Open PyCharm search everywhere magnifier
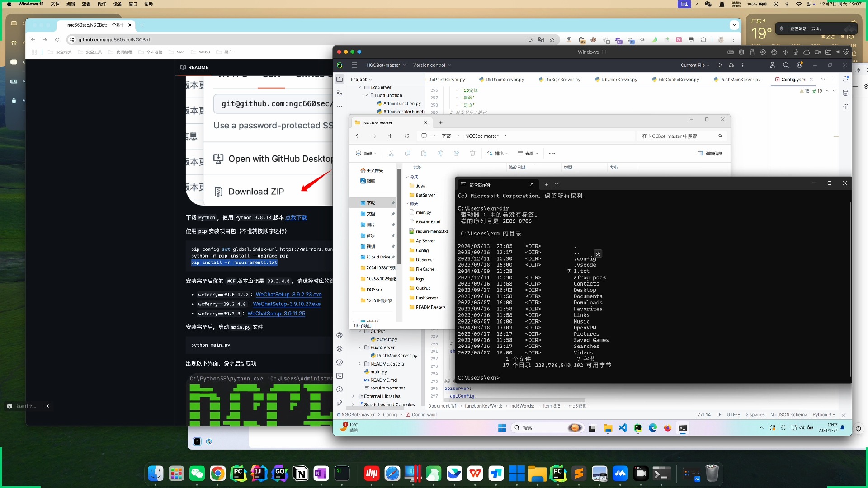This screenshot has height=488, width=868. (x=786, y=65)
